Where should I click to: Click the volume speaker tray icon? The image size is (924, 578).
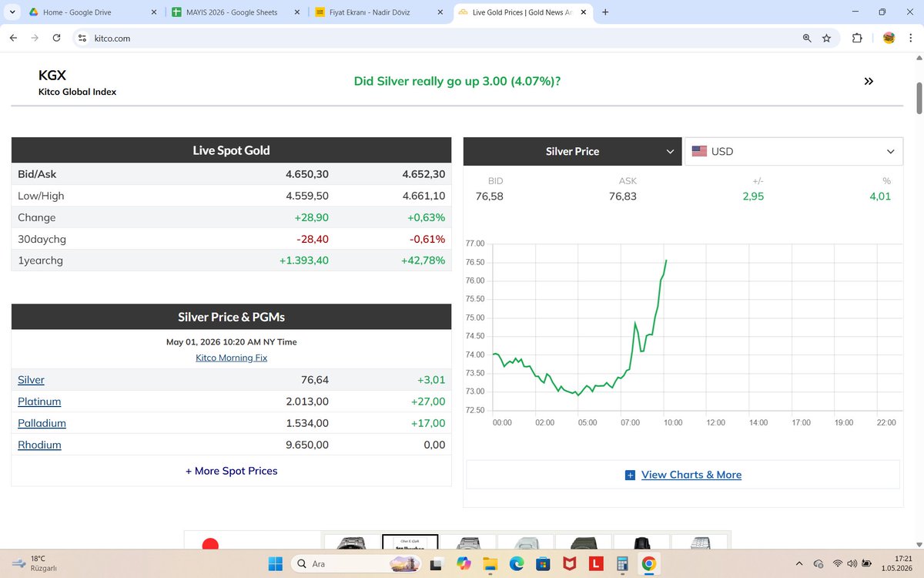click(x=852, y=564)
